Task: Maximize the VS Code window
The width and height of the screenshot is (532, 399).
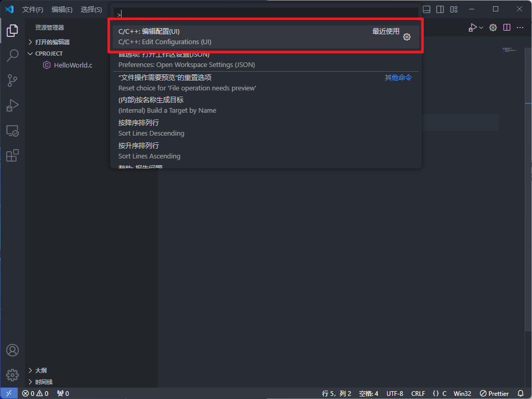Action: 496,9
